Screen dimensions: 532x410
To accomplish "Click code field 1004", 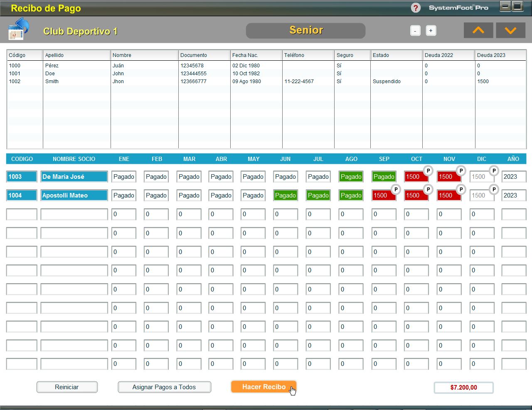I will [22, 195].
